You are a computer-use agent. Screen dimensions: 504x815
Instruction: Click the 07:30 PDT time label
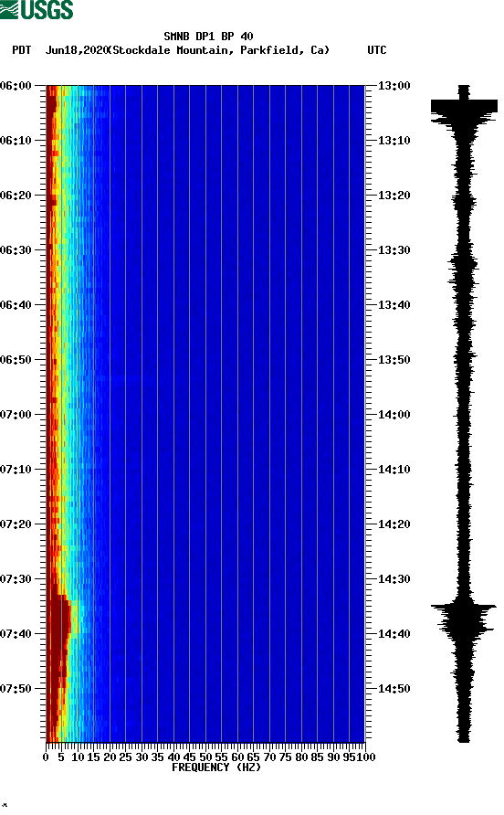click(16, 579)
